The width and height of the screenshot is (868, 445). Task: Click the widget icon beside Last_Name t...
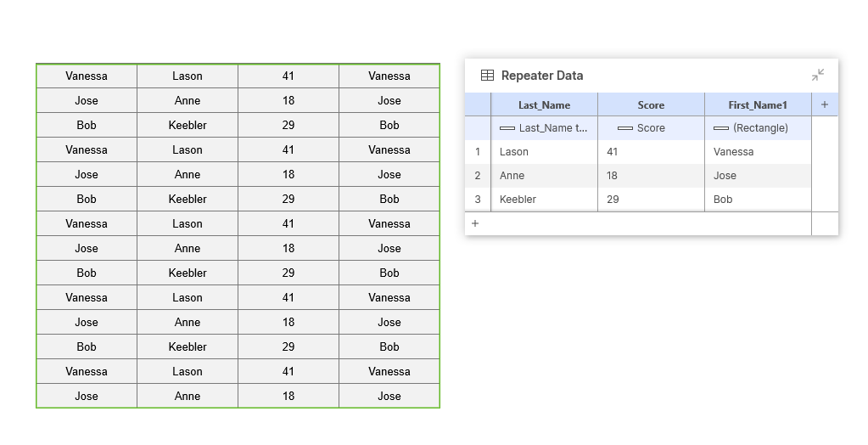[507, 128]
